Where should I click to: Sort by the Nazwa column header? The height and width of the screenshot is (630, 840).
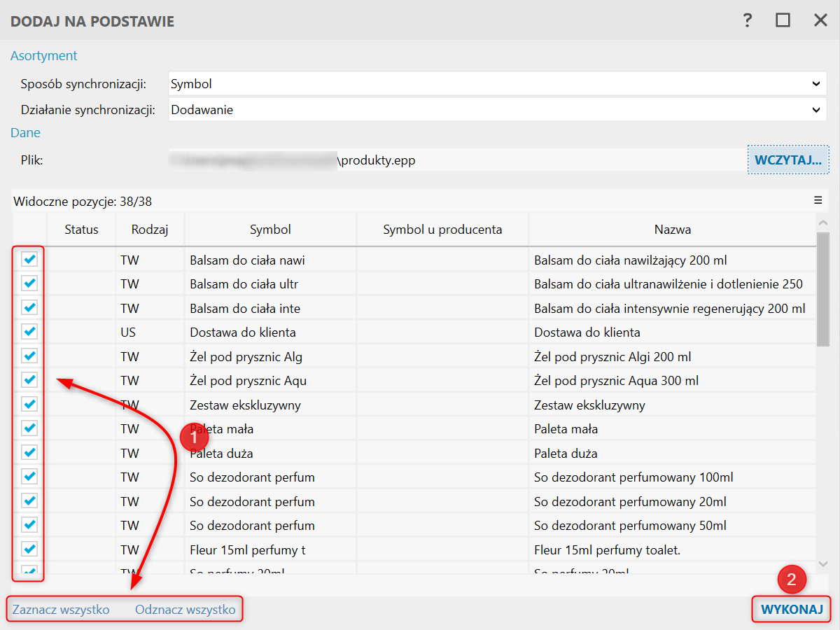click(672, 230)
